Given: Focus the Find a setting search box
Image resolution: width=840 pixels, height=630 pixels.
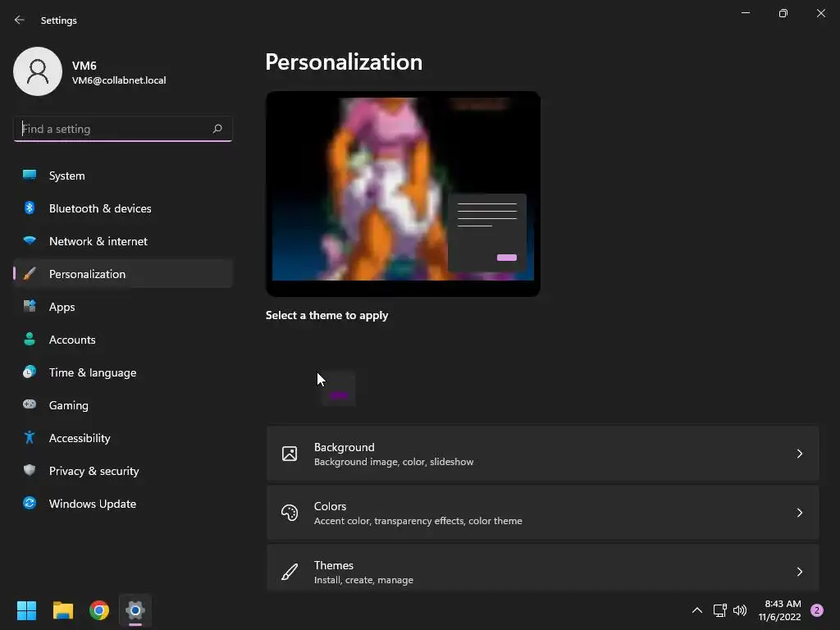Looking at the screenshot, I should [x=123, y=129].
